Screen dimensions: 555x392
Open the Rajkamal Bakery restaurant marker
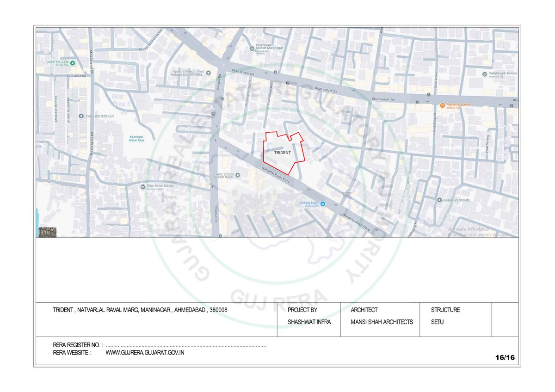coord(442,105)
